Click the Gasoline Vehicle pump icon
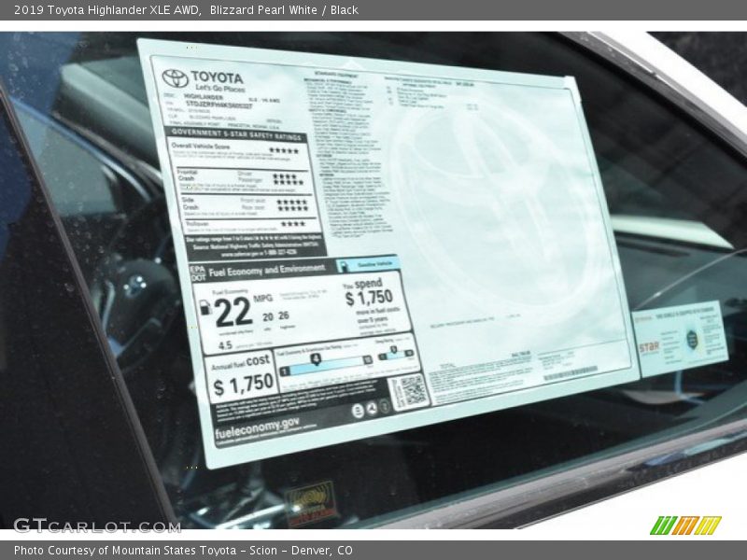 343,266
